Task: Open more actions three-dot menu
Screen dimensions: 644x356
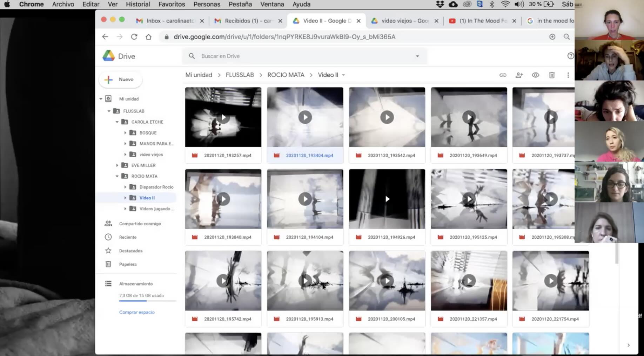Action: pyautogui.click(x=568, y=75)
